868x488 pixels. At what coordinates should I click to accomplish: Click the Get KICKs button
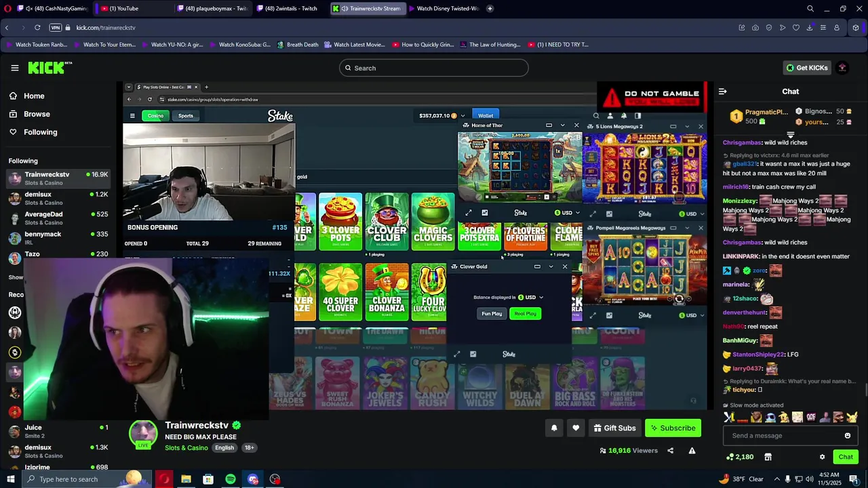pos(807,68)
